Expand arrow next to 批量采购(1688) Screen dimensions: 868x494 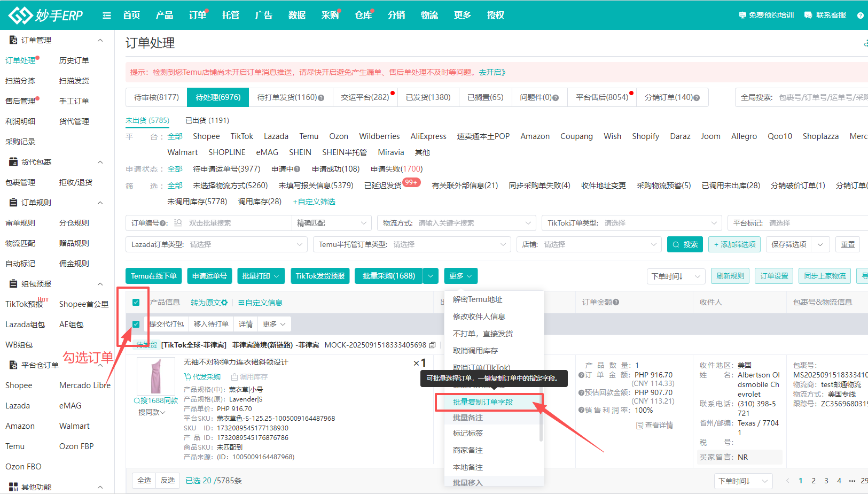431,276
